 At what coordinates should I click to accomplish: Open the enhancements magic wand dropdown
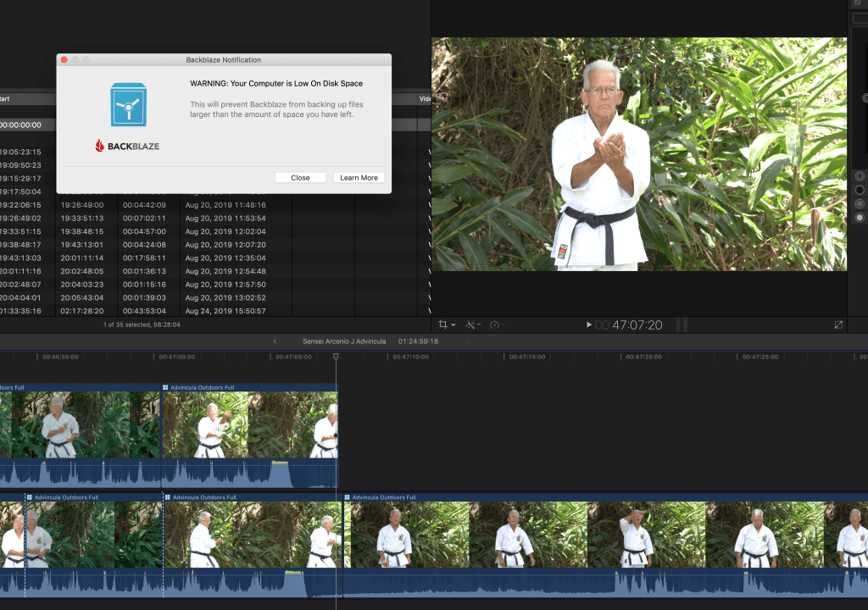point(472,324)
